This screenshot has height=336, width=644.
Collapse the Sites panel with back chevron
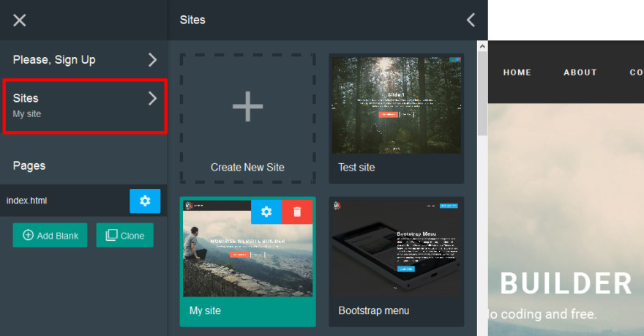471,20
